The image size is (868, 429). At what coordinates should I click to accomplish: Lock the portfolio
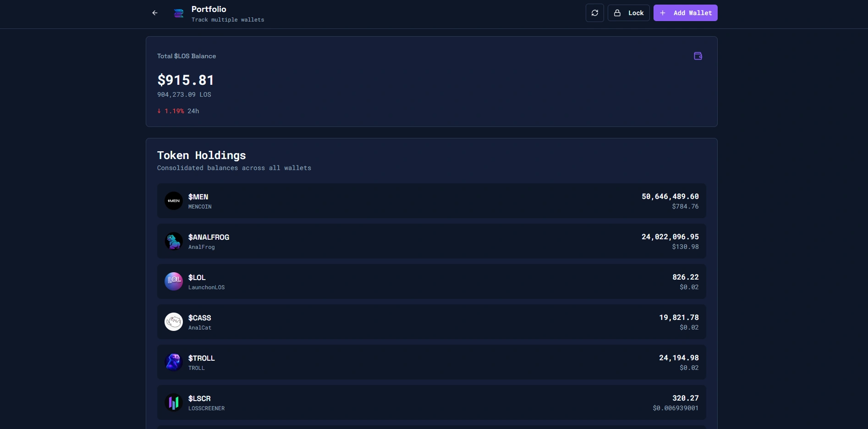(x=628, y=13)
